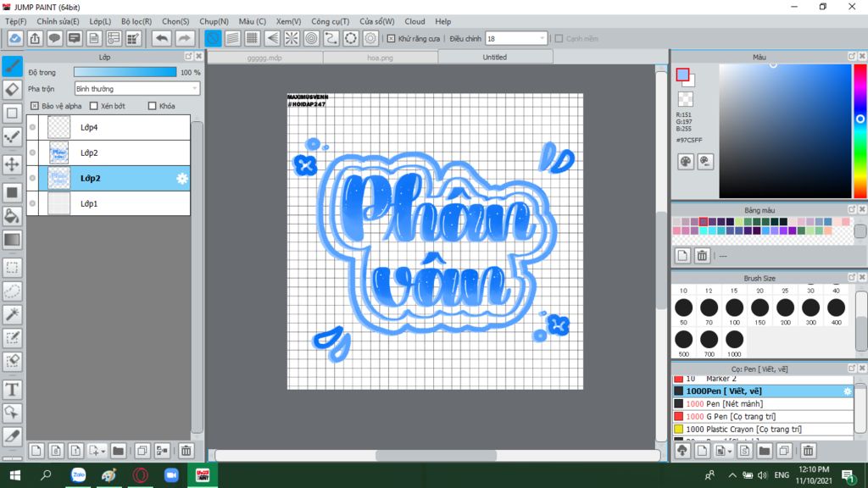Add a layer folder in Lớp panel
The image size is (868, 488).
(x=118, y=451)
